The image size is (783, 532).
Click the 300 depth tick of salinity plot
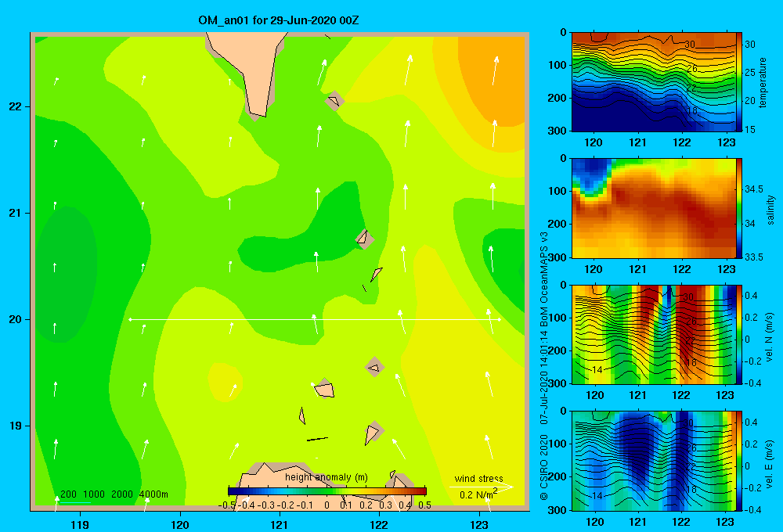(558, 257)
